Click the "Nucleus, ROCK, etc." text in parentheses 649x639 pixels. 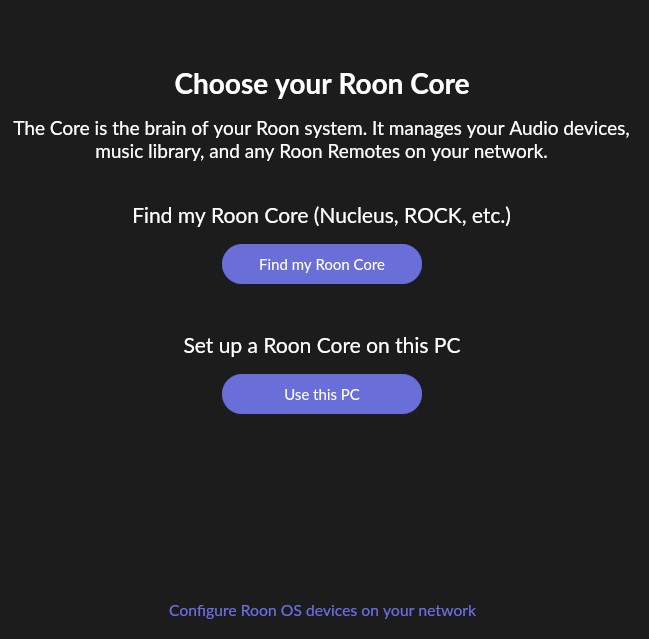(x=412, y=216)
